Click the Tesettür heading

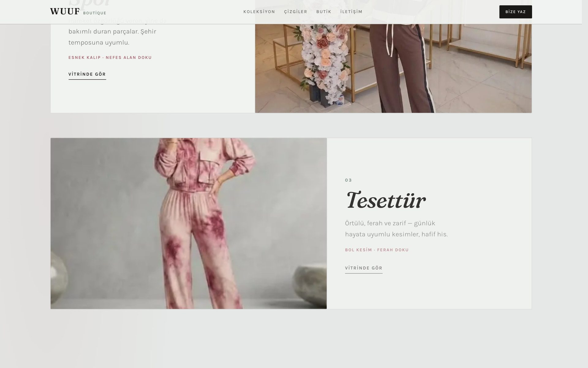(x=386, y=201)
